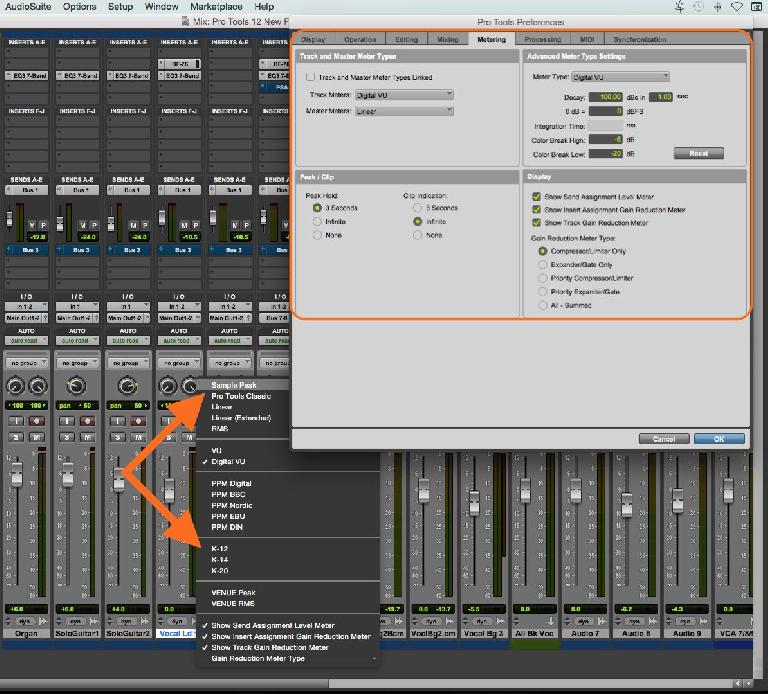Mute the SoloGuitar1 track
This screenshot has height=694, width=768.
pyautogui.click(x=87, y=437)
